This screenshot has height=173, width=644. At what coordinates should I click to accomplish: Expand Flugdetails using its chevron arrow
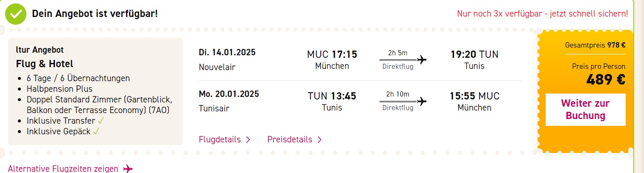[248, 139]
